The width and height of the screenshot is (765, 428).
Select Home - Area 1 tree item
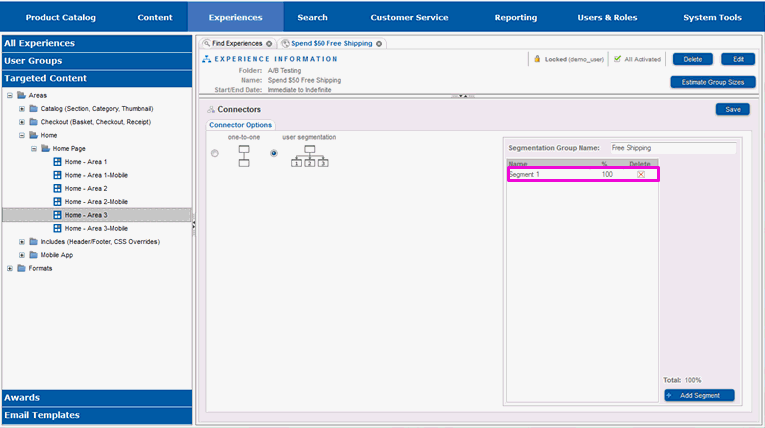[x=86, y=162]
